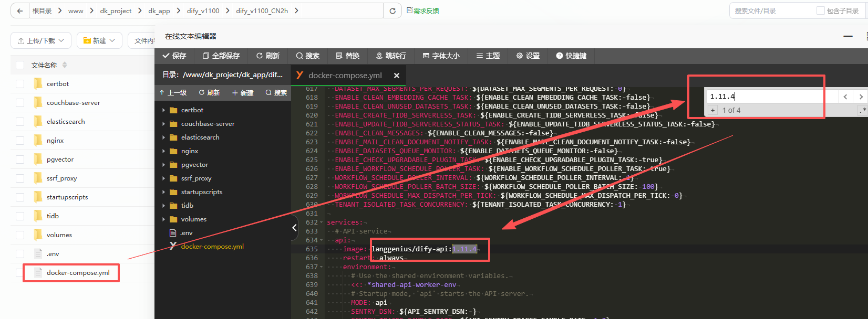Open the keyboard shortcuts help icon
This screenshot has width=868, height=319.
pyautogui.click(x=560, y=56)
